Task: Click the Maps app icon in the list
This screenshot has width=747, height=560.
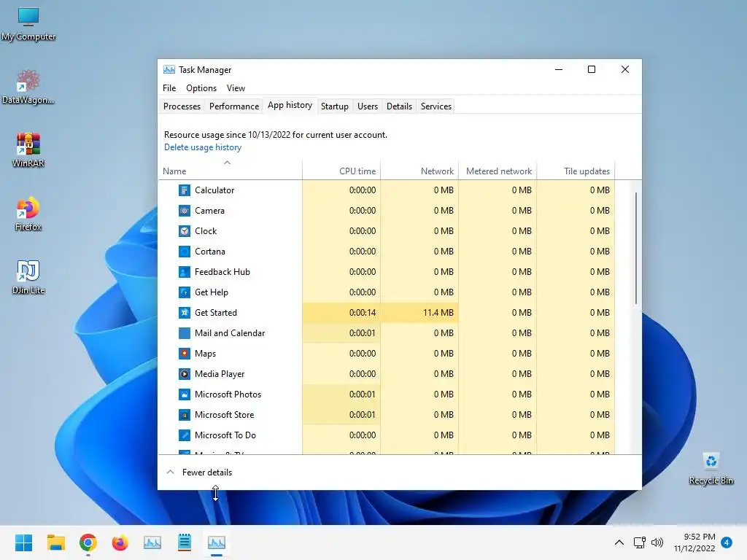Action: click(185, 354)
